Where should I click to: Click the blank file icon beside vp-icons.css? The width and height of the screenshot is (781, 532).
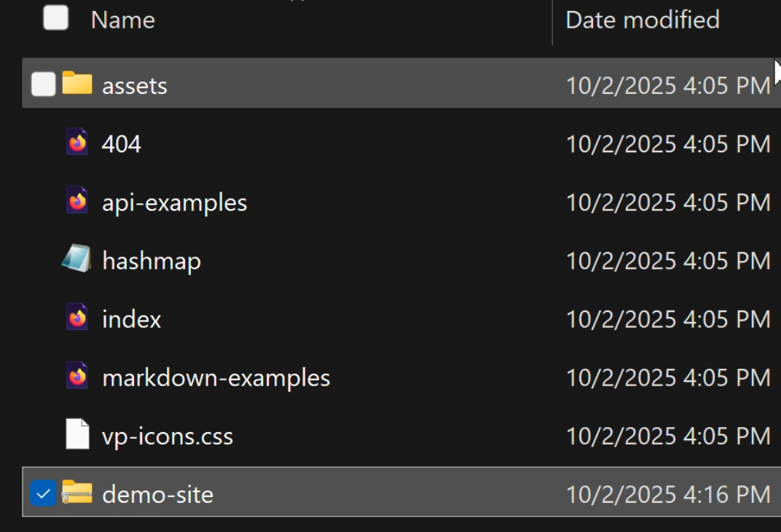77,435
